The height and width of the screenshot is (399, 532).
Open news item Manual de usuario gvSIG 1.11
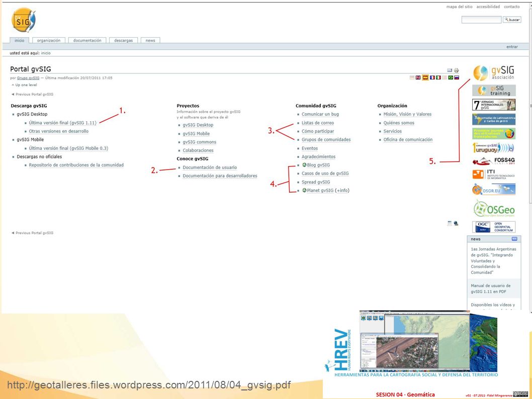click(491, 289)
